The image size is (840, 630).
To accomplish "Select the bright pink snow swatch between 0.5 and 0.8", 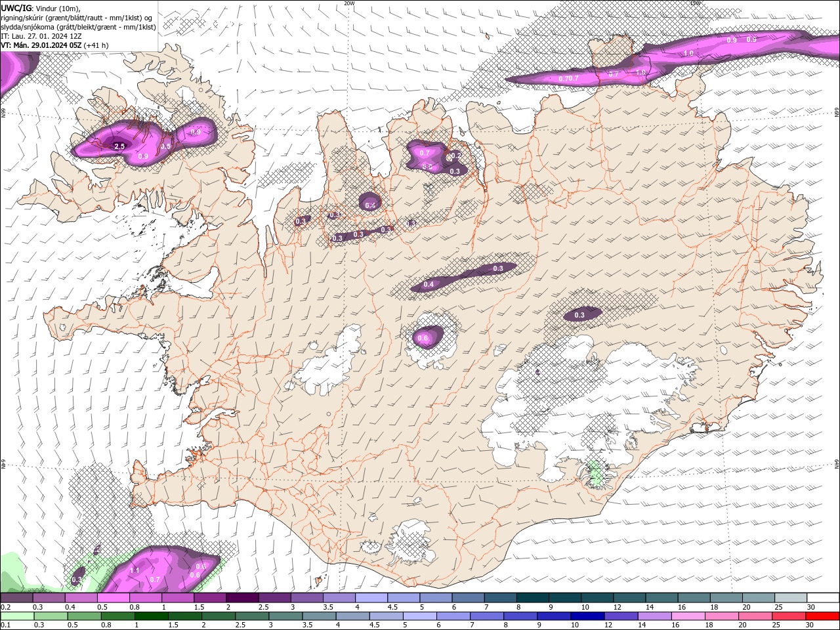I will point(113,598).
